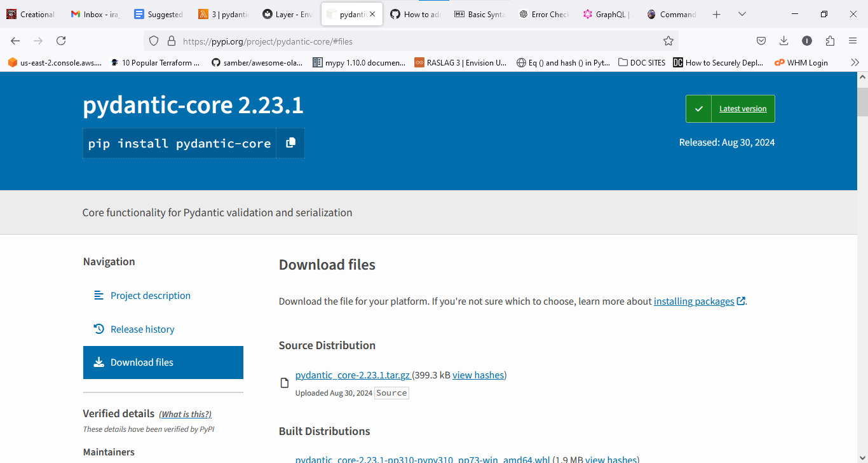Click the Latest version checkmark icon
The width and height of the screenshot is (868, 463).
(698, 109)
